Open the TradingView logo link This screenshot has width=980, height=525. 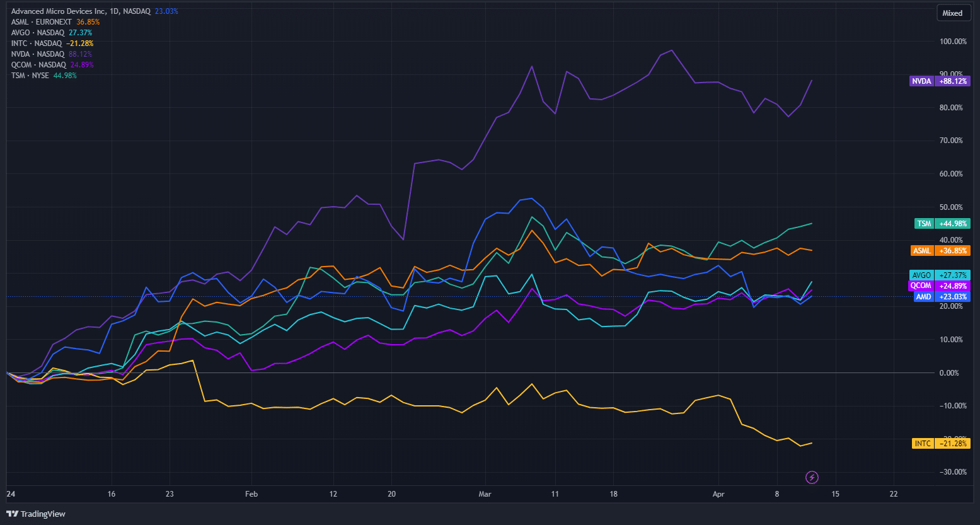point(36,514)
